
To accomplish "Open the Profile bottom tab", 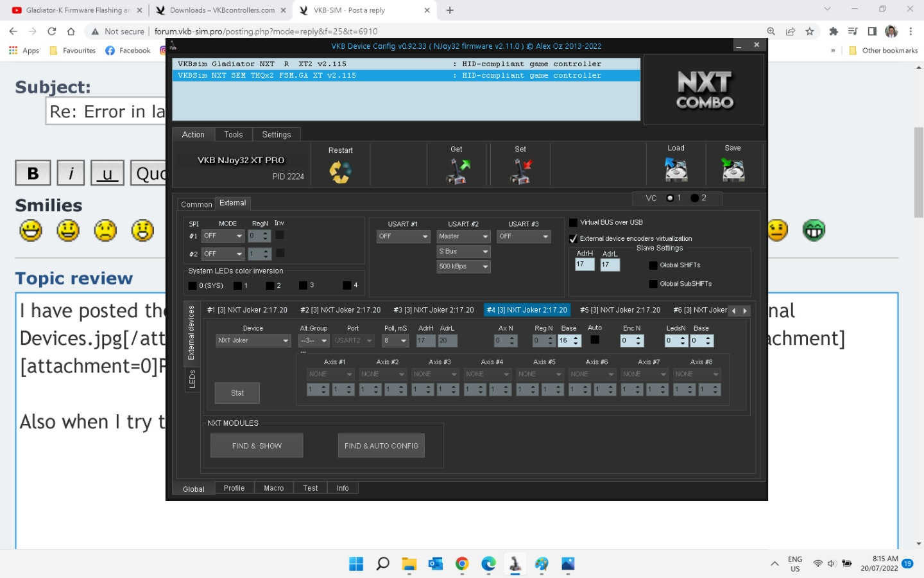I will coord(234,488).
